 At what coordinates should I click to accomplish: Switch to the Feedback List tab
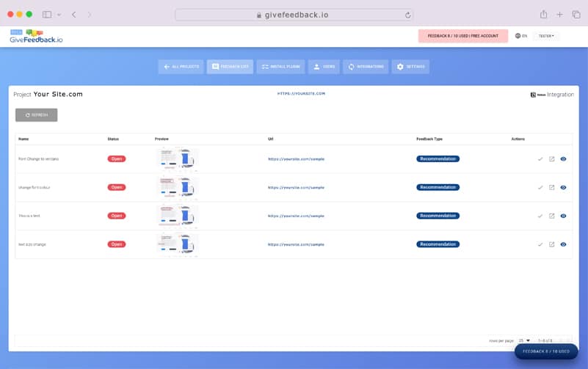pos(230,67)
